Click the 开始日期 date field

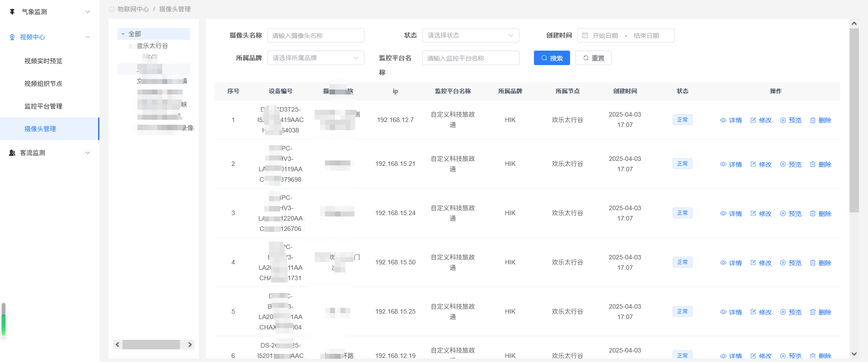(x=605, y=35)
